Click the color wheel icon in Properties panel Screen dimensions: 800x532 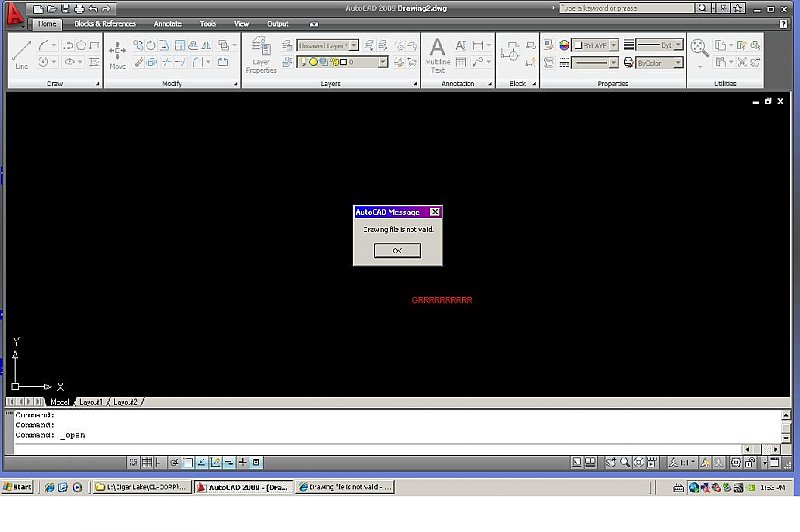tap(564, 45)
